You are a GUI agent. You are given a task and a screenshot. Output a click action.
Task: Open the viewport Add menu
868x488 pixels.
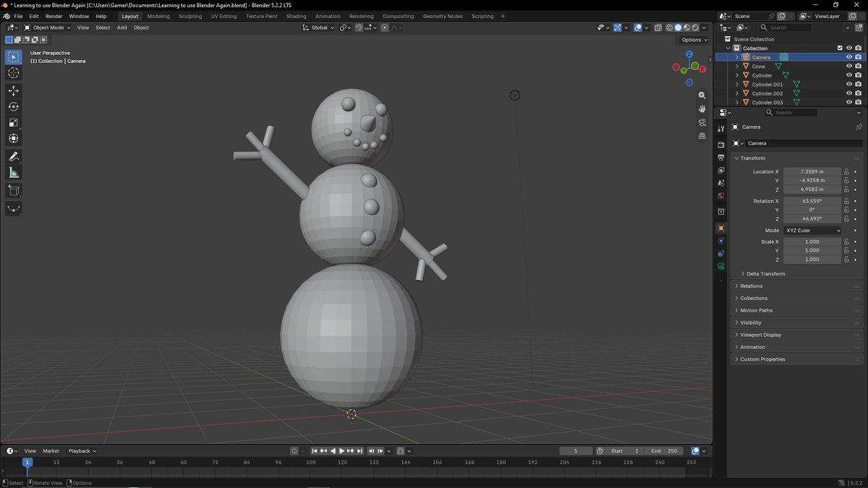122,27
